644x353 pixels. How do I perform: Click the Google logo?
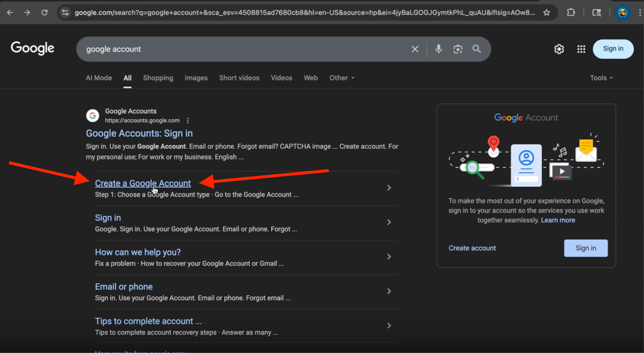pos(32,48)
